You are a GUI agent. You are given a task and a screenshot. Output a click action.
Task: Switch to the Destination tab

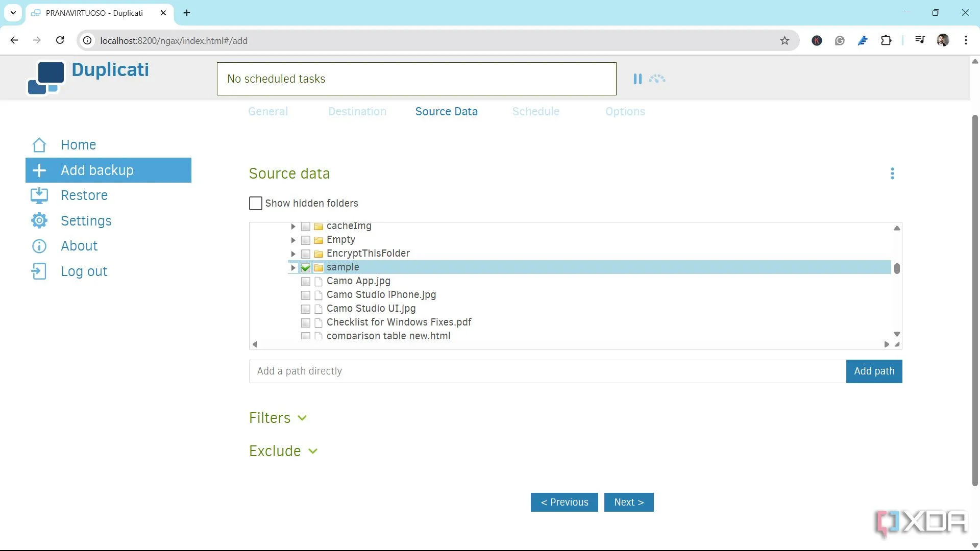[357, 112]
